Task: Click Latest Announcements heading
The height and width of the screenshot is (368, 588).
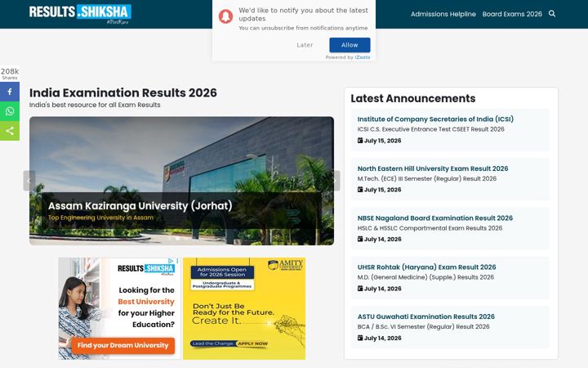Action: click(x=413, y=98)
